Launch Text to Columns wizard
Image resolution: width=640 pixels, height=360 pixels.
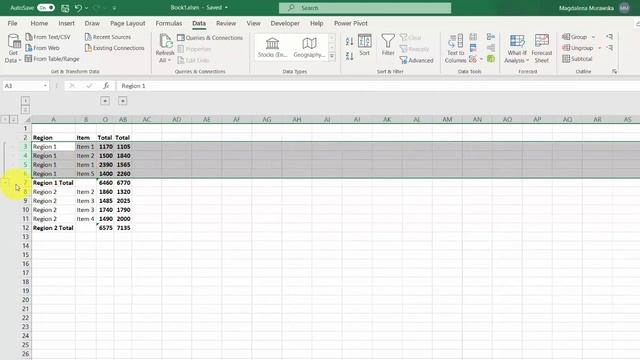coord(456,49)
